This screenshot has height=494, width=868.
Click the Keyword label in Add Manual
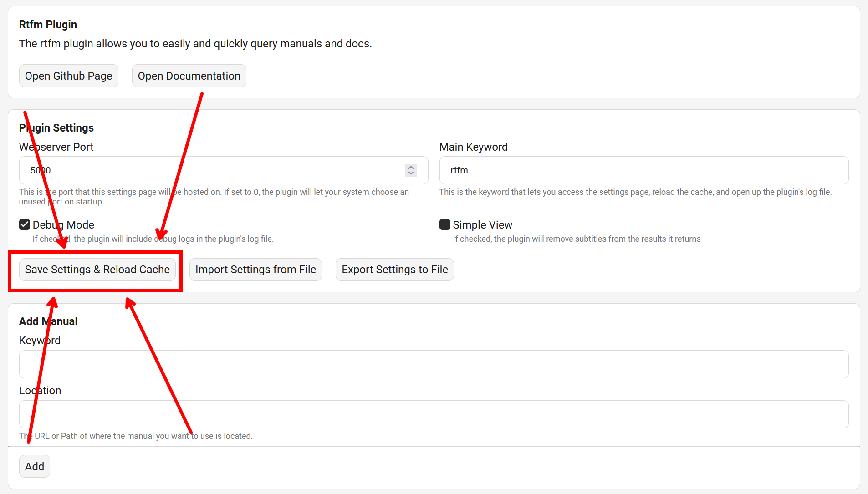[40, 341]
